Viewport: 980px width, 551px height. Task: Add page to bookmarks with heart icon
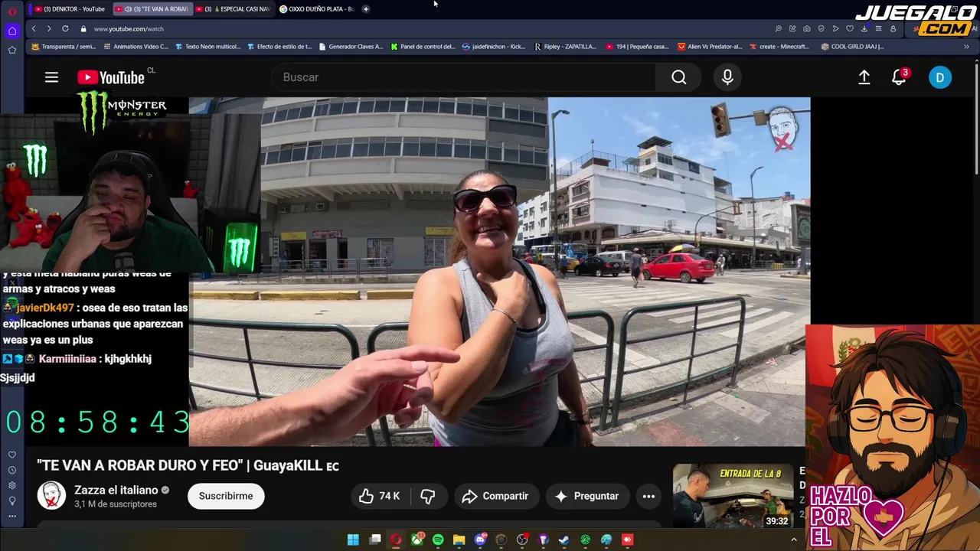(x=850, y=28)
